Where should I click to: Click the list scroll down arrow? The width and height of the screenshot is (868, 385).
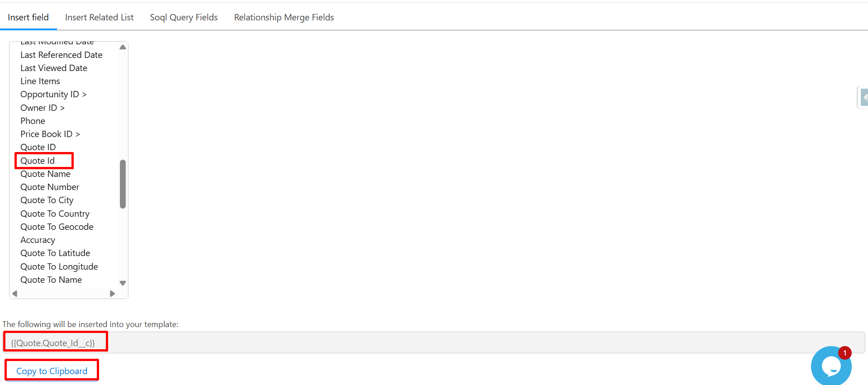coord(123,283)
